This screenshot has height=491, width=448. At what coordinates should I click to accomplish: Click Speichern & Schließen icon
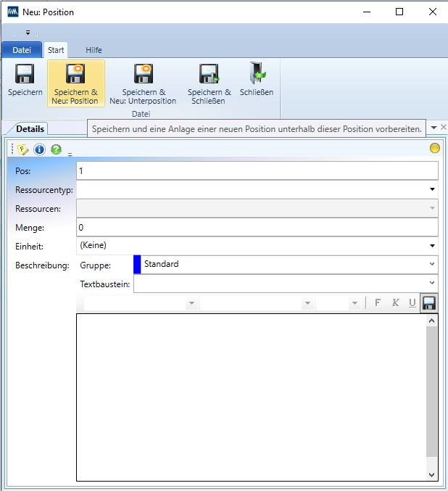pos(209,75)
